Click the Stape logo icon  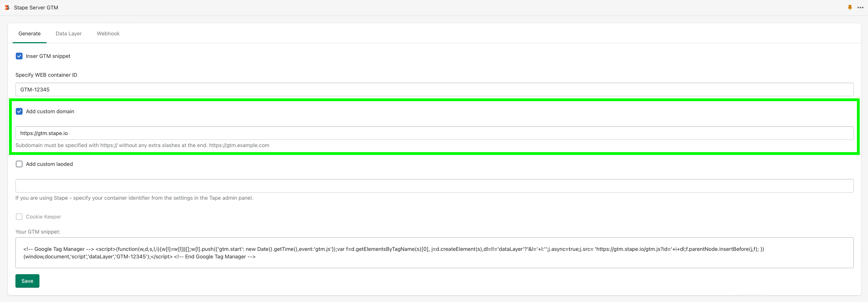7,7
